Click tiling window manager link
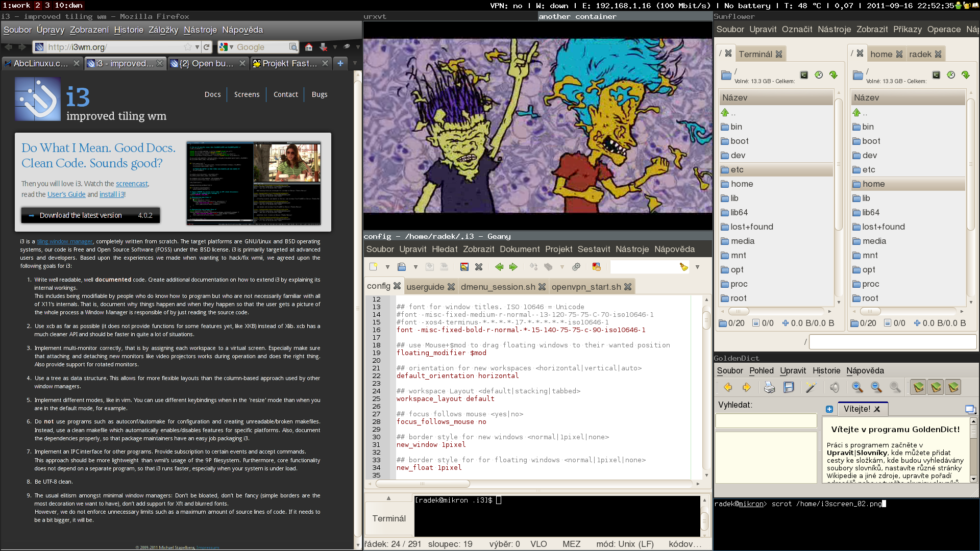Image resolution: width=980 pixels, height=551 pixels. pos(65,242)
